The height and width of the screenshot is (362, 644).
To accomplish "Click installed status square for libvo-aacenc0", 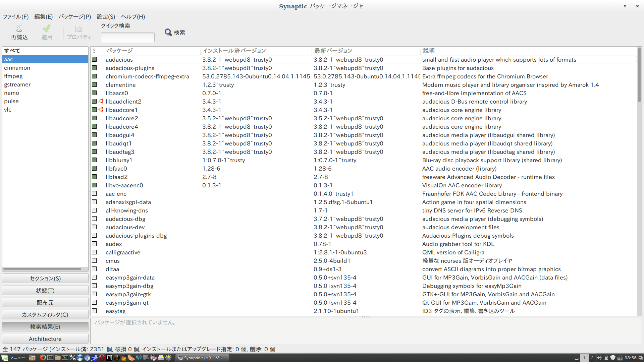I will 94,185.
